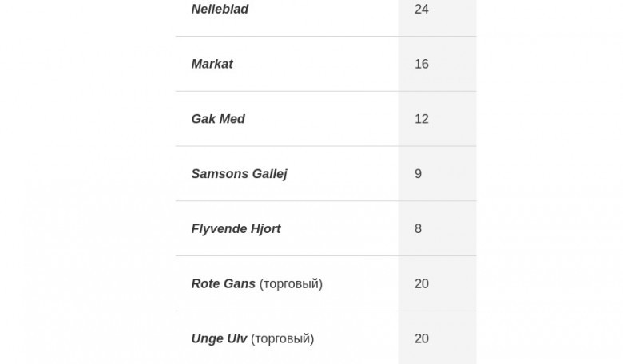The height and width of the screenshot is (364, 623).
Task: Click the Gak Med table entry
Action: click(x=218, y=119)
